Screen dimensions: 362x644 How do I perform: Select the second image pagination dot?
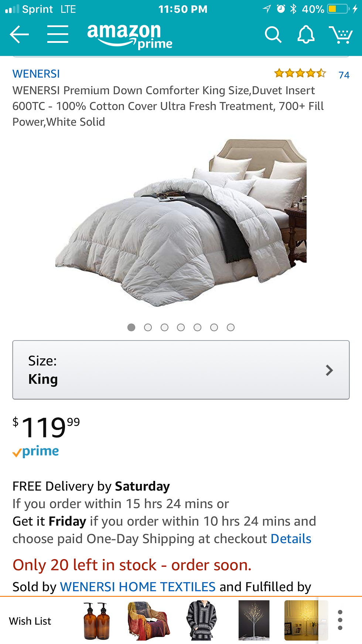[148, 327]
